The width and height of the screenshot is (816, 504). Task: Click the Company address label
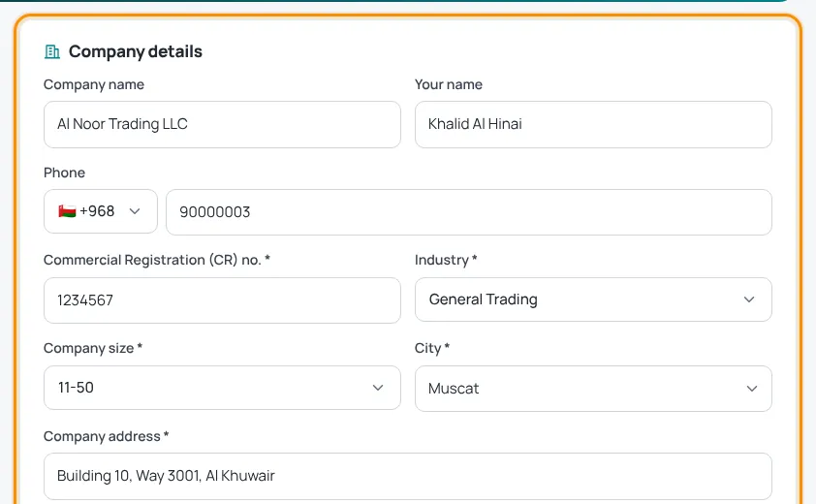107,436
